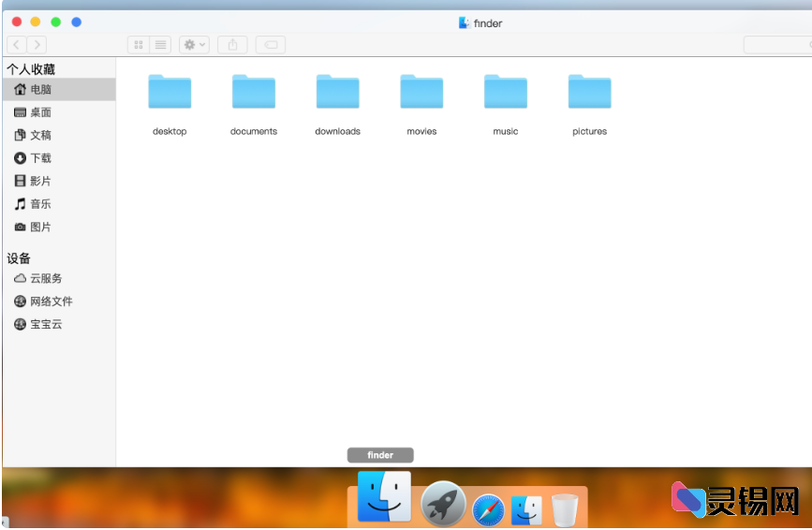
Task: Select the pictures folder icon
Action: pyautogui.click(x=589, y=93)
